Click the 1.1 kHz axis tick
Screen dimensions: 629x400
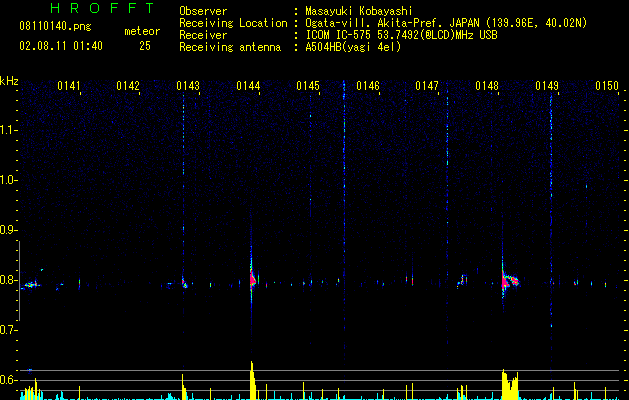(9, 130)
